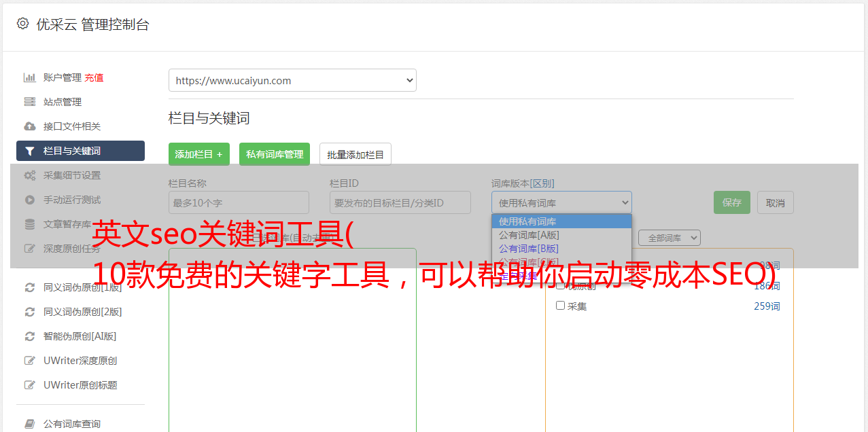868x432 pixels.
Task: Click the refresh icon beside 同义词伪原创[2版]
Action: 29,312
